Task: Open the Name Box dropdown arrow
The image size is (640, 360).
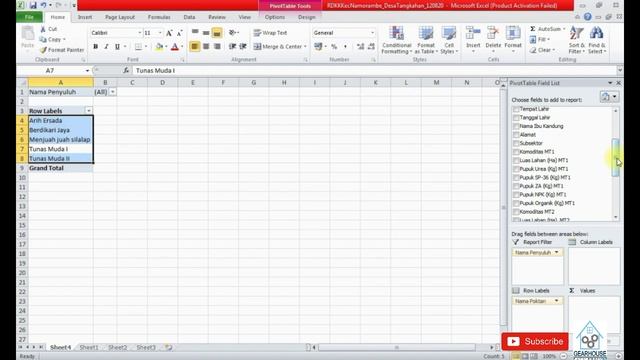Action: coord(87,71)
